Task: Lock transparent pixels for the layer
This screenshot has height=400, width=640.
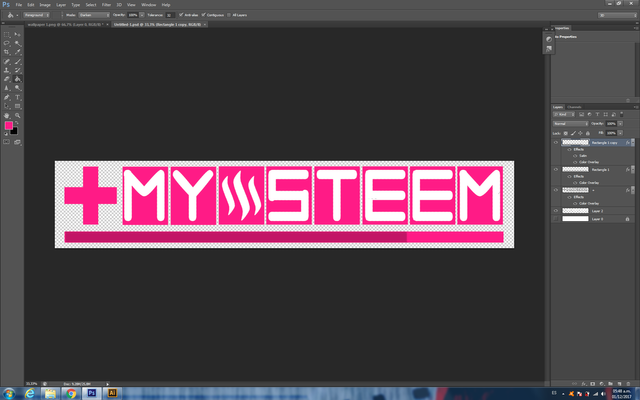Action: 566,133
